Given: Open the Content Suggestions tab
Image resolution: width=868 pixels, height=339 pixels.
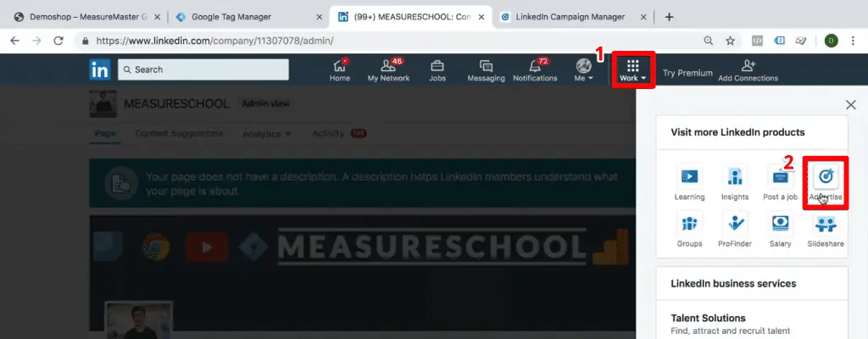Looking at the screenshot, I should point(180,134).
